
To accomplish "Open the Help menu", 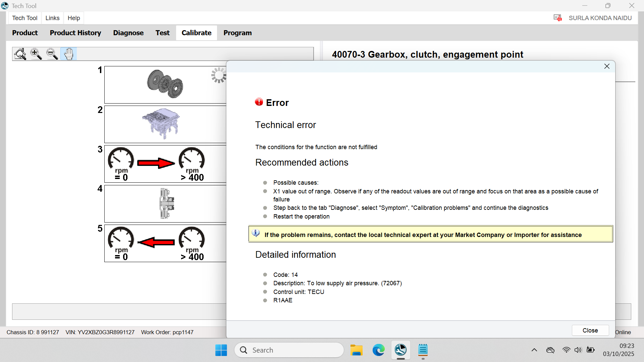I will (x=74, y=18).
